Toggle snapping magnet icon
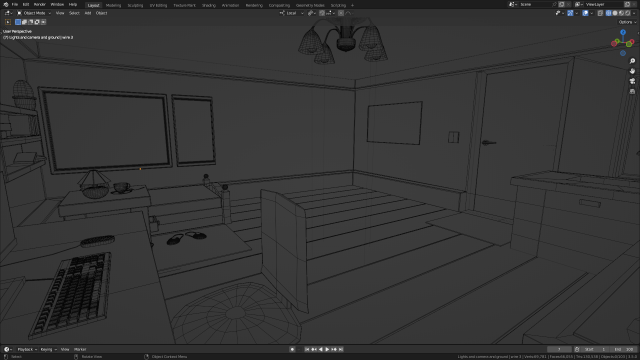 tap(322, 13)
